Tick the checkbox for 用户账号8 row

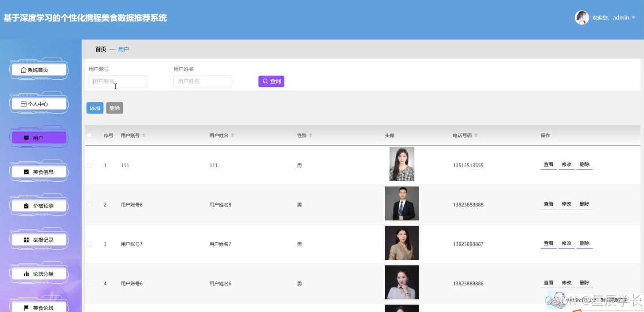[89, 205]
